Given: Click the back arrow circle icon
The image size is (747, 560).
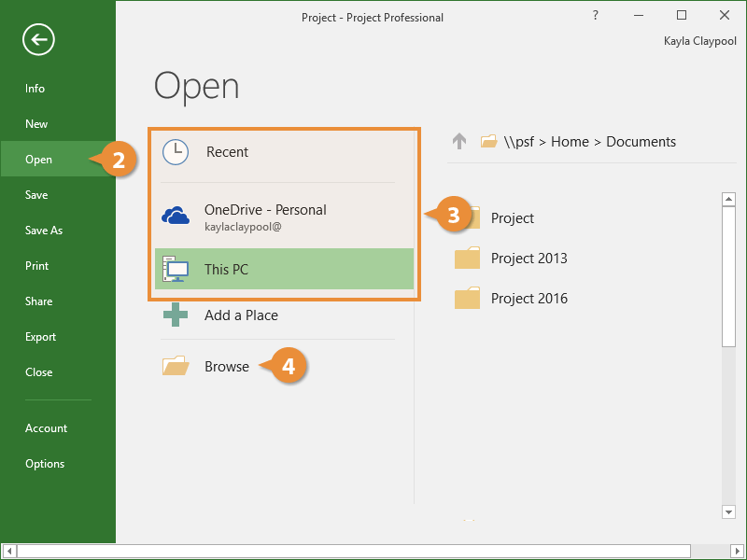Looking at the screenshot, I should (39, 39).
